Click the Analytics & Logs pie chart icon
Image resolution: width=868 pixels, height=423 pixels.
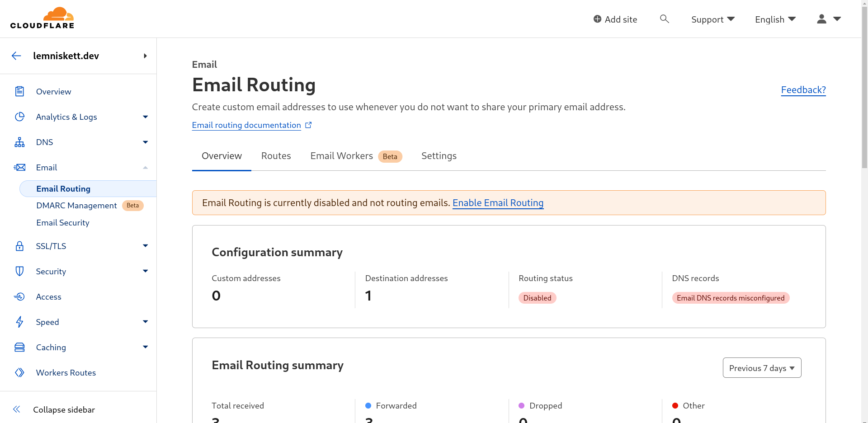[19, 117]
